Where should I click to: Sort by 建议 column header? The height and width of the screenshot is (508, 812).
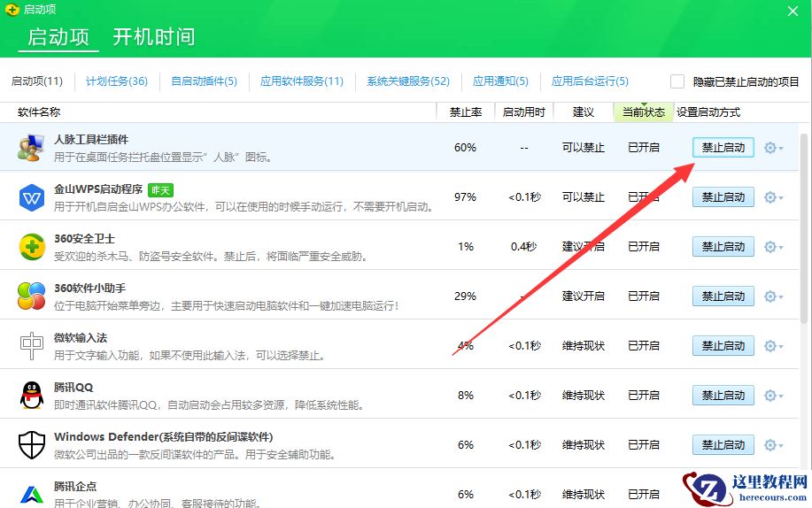pyautogui.click(x=584, y=112)
